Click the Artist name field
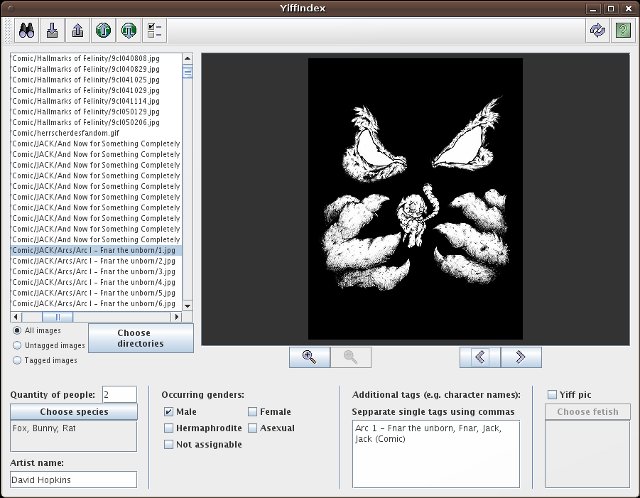 pos(73,480)
